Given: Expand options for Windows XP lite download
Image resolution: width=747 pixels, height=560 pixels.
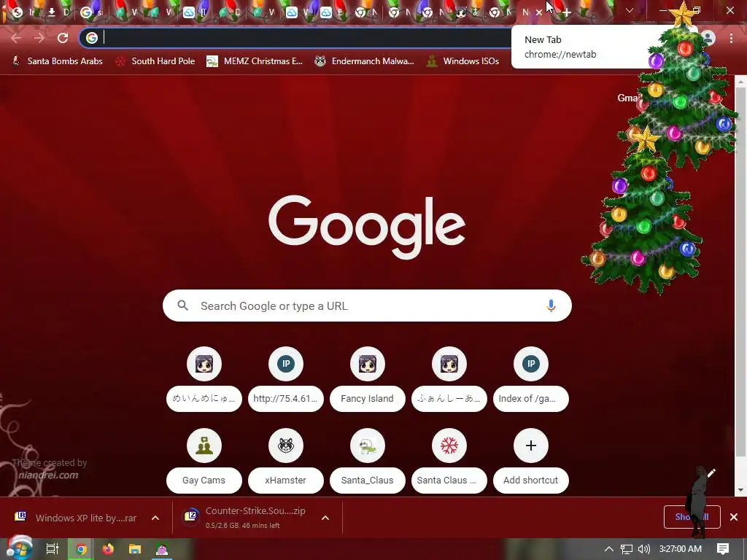Looking at the screenshot, I should (155, 518).
